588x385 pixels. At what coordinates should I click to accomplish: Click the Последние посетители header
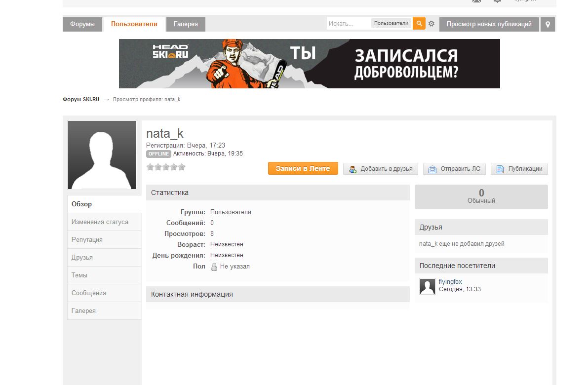click(481, 266)
